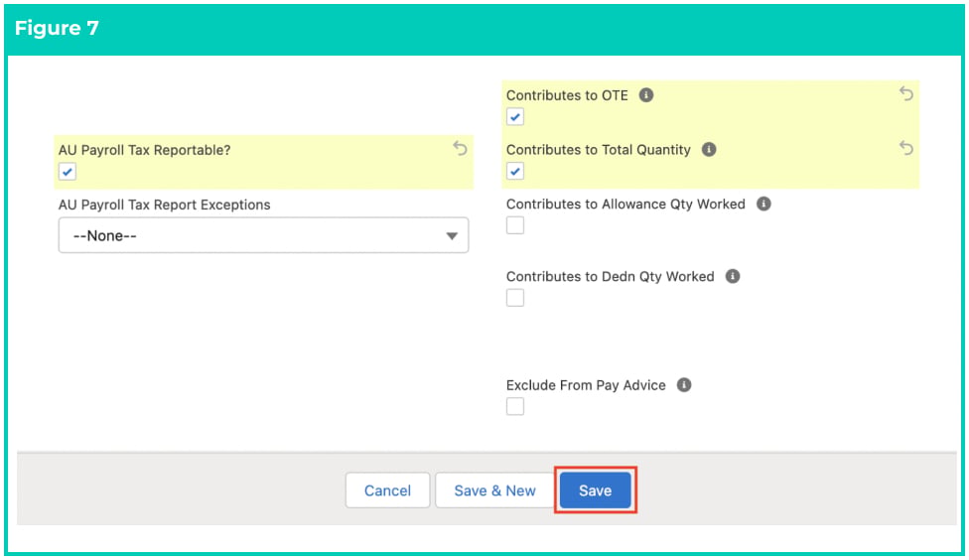This screenshot has width=969, height=560.
Task: Click the 'Exclude From Pay Advice' label
Action: [x=586, y=385]
